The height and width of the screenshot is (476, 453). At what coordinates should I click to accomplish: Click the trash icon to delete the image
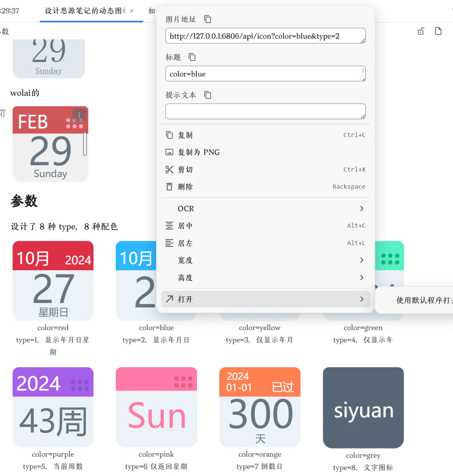pos(169,186)
